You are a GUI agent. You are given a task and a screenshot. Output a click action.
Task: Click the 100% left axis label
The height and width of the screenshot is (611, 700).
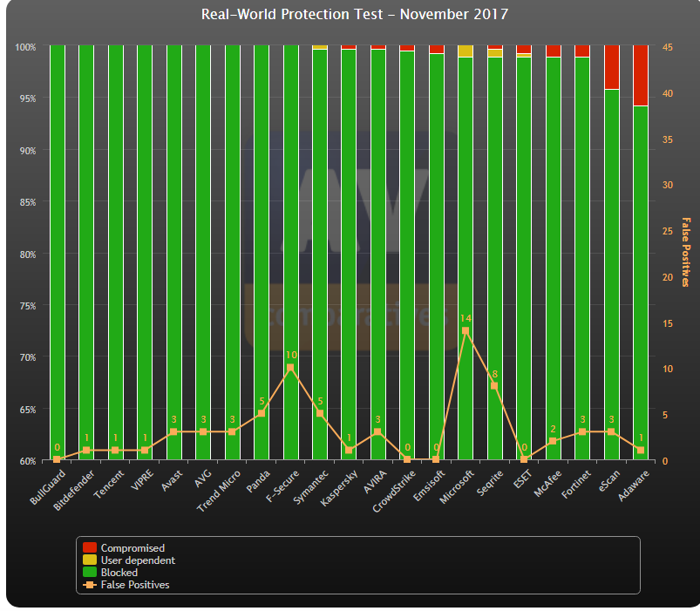pos(25,47)
